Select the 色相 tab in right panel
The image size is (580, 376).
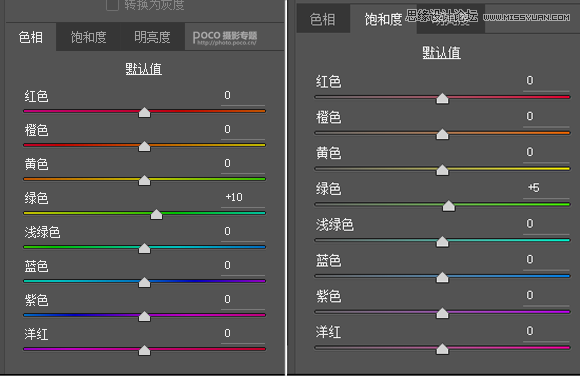coord(323,19)
